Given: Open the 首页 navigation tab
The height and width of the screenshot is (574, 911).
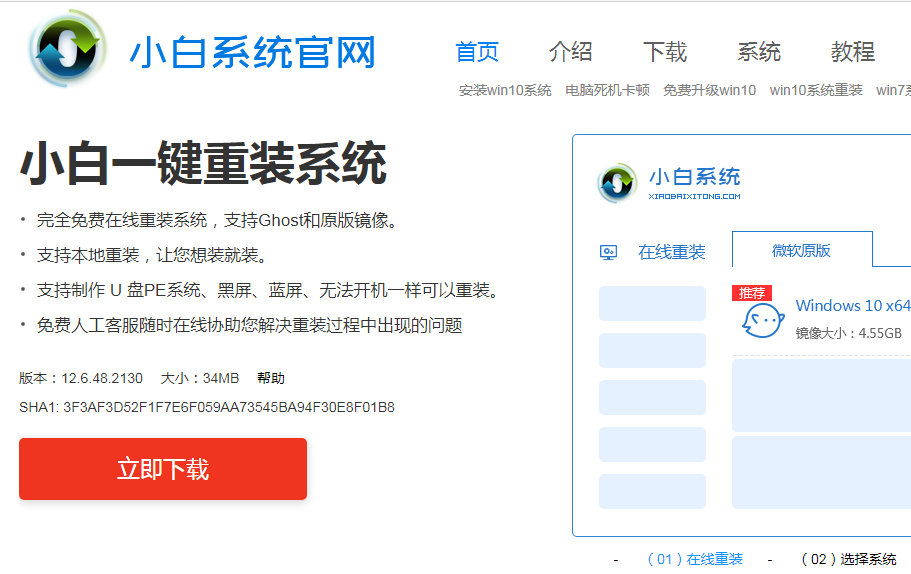Looking at the screenshot, I should coord(477,52).
